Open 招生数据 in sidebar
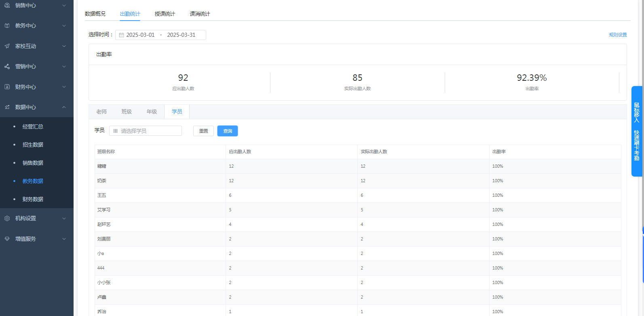 coord(33,145)
